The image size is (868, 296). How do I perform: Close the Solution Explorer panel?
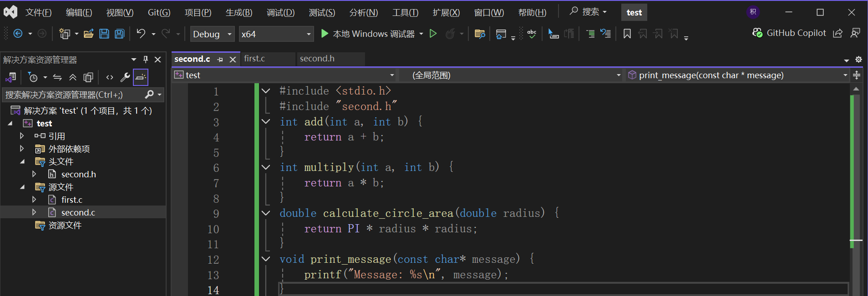[x=158, y=60]
